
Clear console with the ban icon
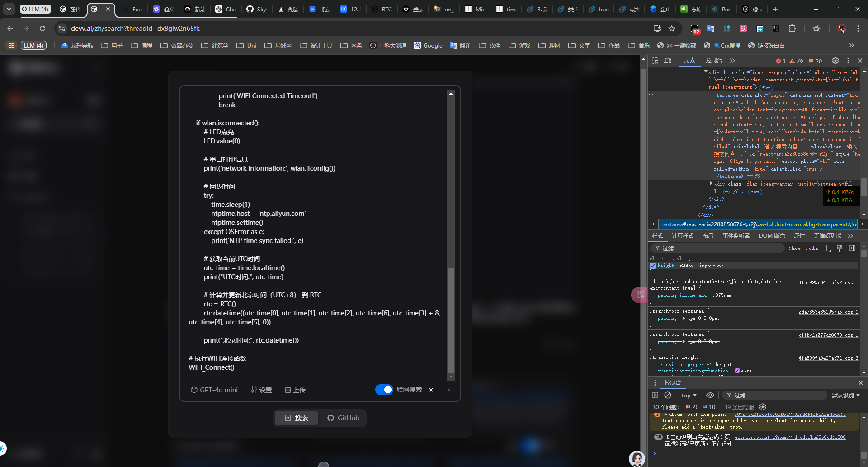click(x=668, y=395)
